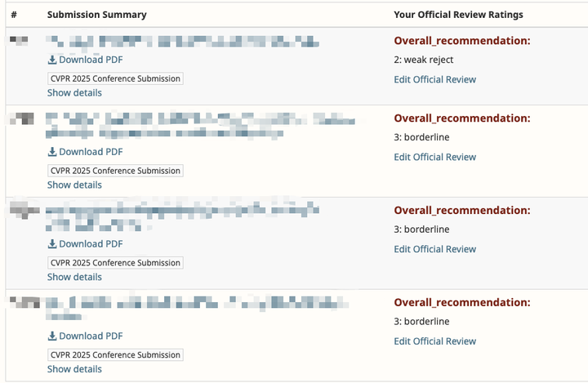
Task: Click CVPR 2025 Conference Submission tag, last row
Action: 115,355
